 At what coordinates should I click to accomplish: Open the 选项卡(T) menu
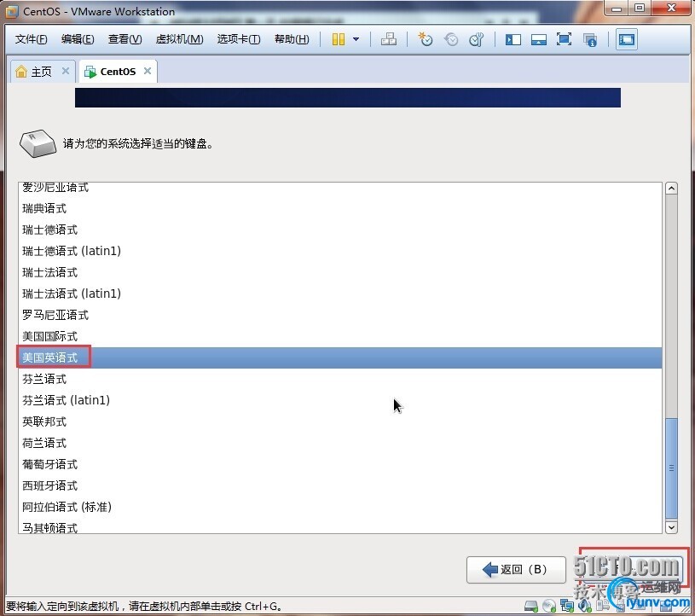[x=239, y=39]
